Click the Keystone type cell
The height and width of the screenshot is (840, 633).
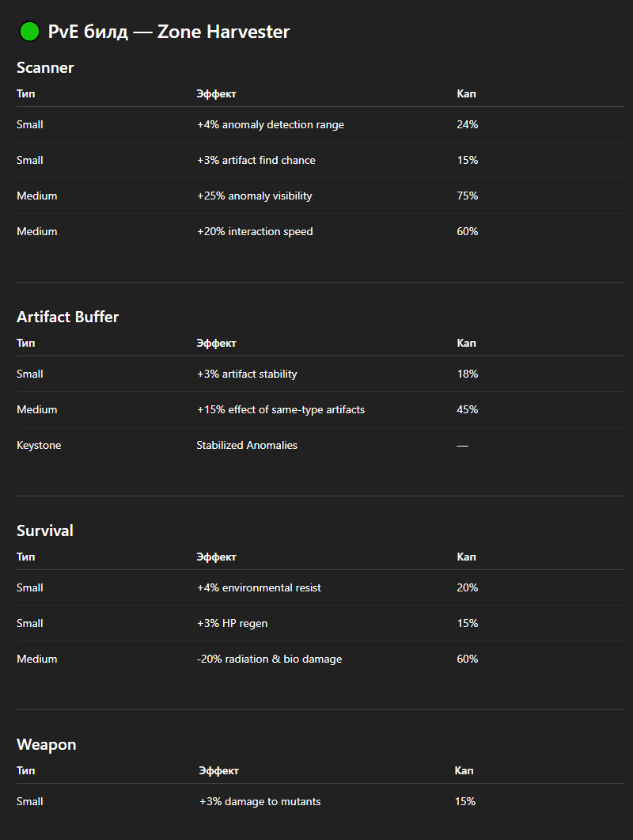point(39,445)
